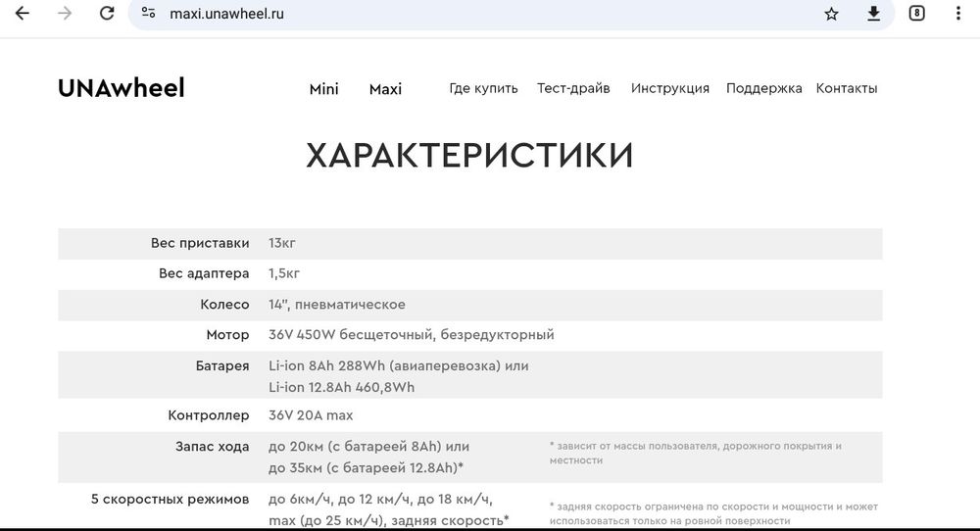The height and width of the screenshot is (531, 980).
Task: Select до 35км (с батареей 12.8Ah) line
Action: pyautogui.click(x=367, y=468)
